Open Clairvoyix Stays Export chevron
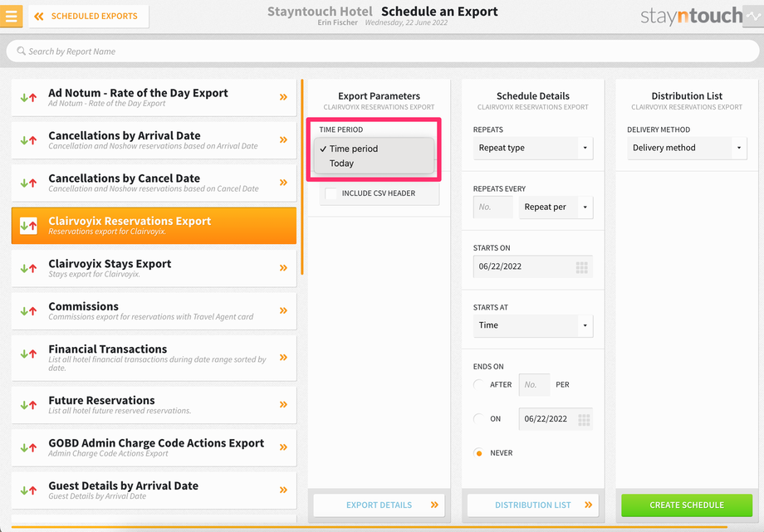764x532 pixels. (283, 268)
